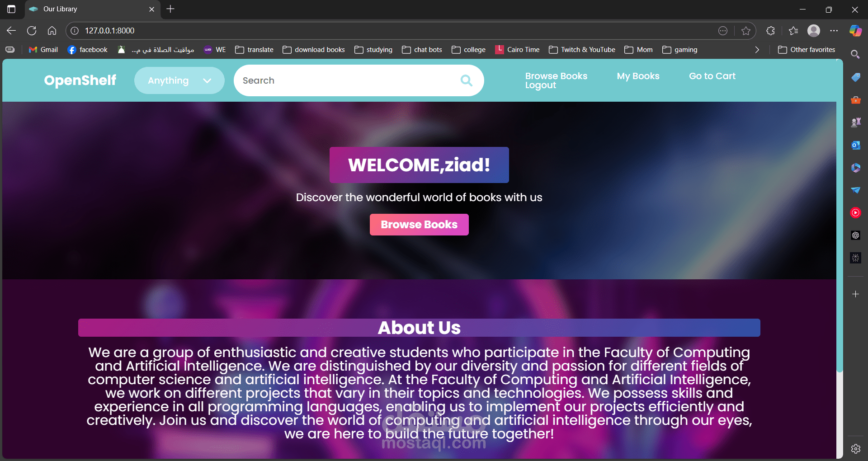Click the OpenShelf logo
The width and height of the screenshot is (868, 461).
[80, 80]
